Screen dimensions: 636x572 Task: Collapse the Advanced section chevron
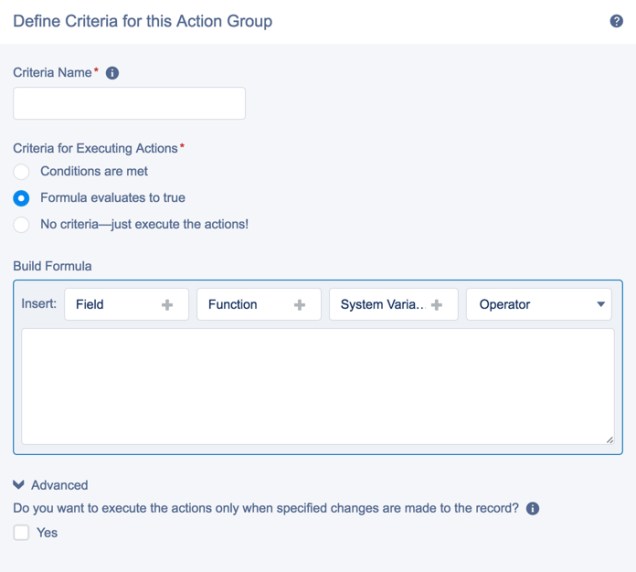pos(18,485)
